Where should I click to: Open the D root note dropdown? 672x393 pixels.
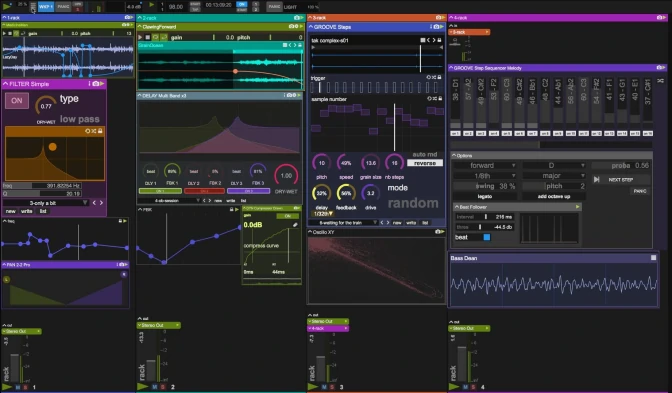[554, 165]
